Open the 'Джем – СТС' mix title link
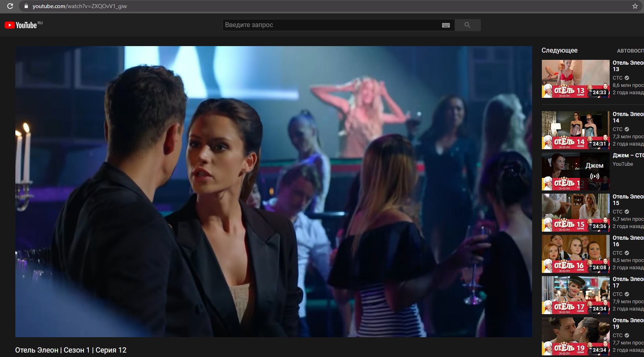 [x=628, y=155]
